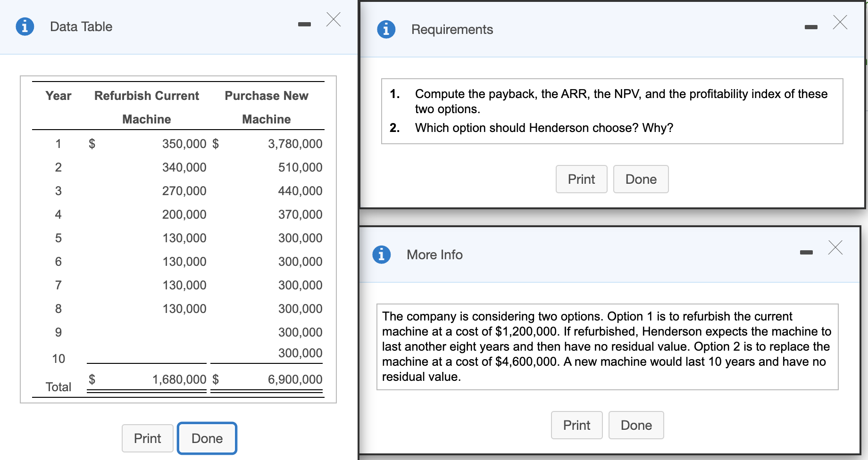Click Done on the Requirements window
868x460 pixels.
tap(641, 179)
